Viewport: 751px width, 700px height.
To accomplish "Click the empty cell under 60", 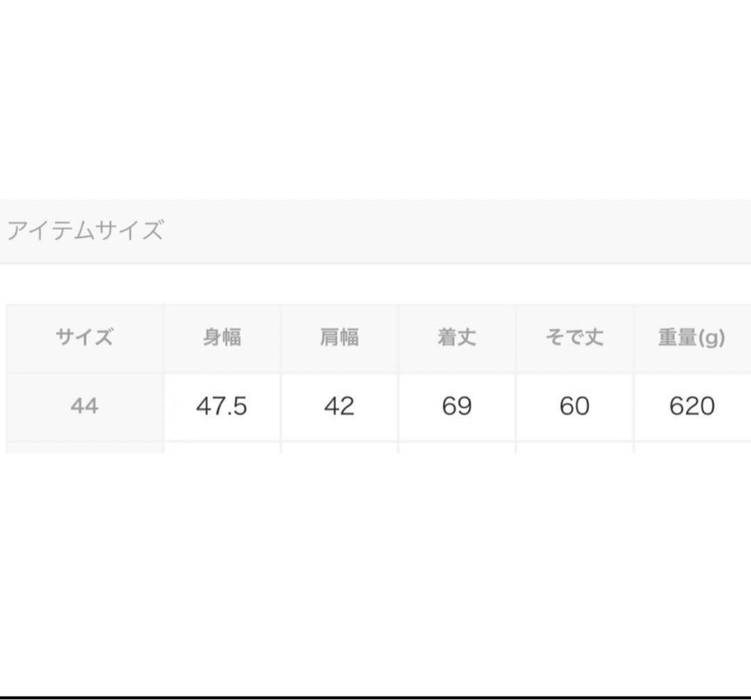I will point(574,448).
